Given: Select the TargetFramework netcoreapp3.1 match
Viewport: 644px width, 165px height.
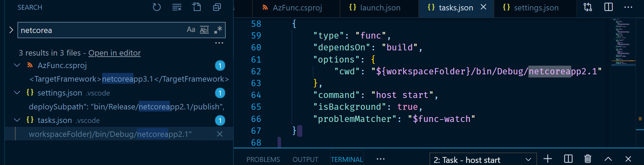Looking at the screenshot, I should tap(129, 79).
